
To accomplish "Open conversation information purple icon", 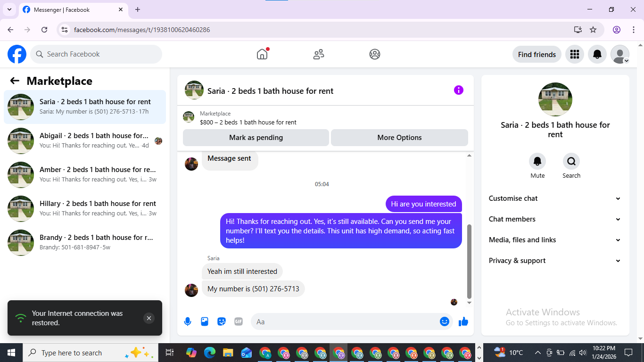I will tap(459, 90).
